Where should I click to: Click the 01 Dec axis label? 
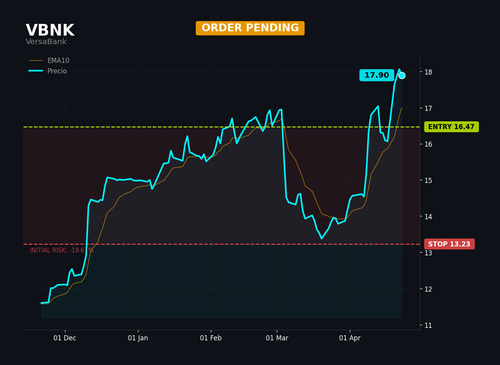[65, 338]
